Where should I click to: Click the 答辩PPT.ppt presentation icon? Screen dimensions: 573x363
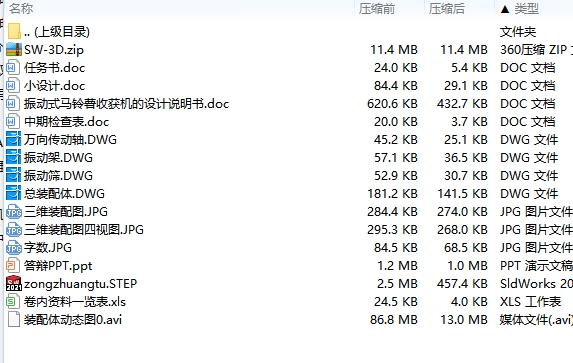coord(12,265)
